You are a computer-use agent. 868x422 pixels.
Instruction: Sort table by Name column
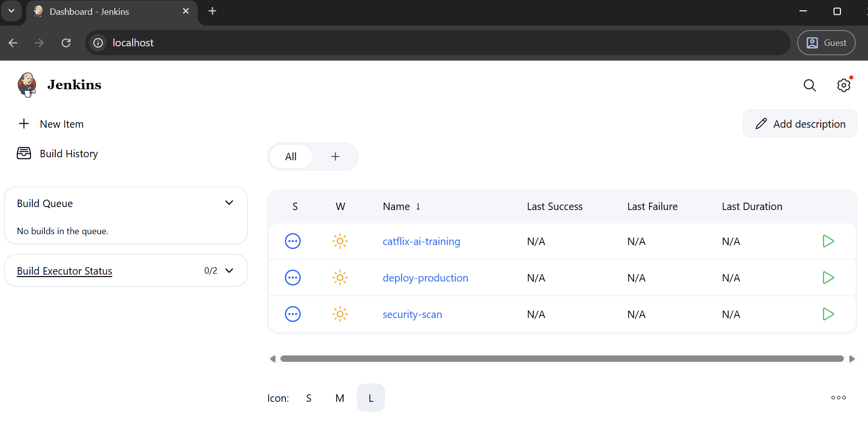tap(402, 207)
